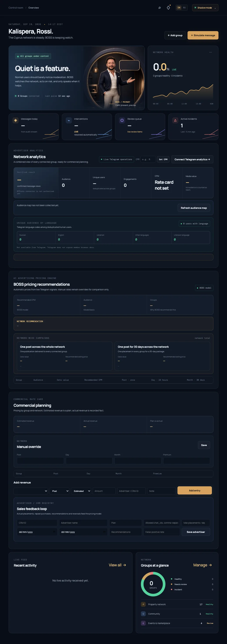Click the 'Rate card not set' CPM value
Viewport: 227px width, 644px height.
pyautogui.click(x=164, y=185)
